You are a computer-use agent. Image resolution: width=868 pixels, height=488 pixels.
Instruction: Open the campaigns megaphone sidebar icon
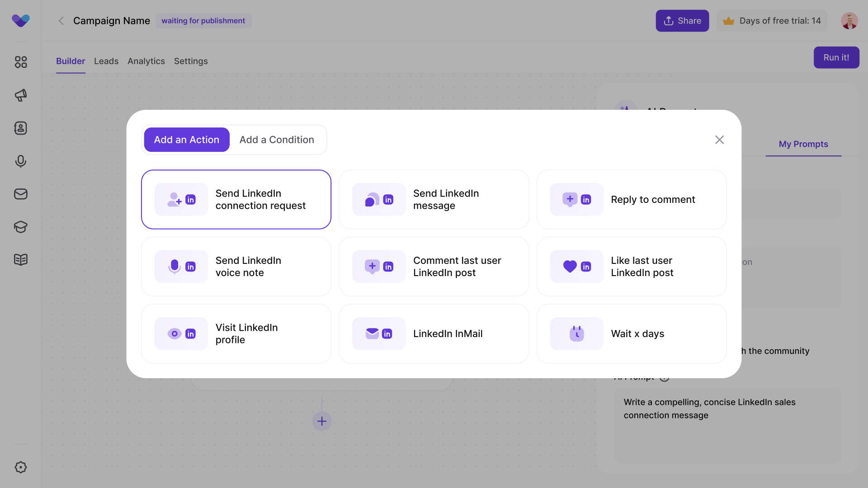21,95
